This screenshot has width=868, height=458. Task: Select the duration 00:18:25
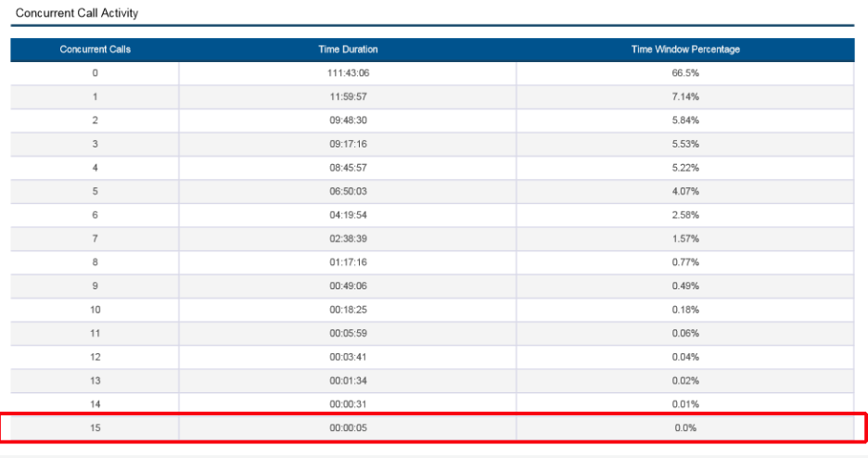click(348, 310)
